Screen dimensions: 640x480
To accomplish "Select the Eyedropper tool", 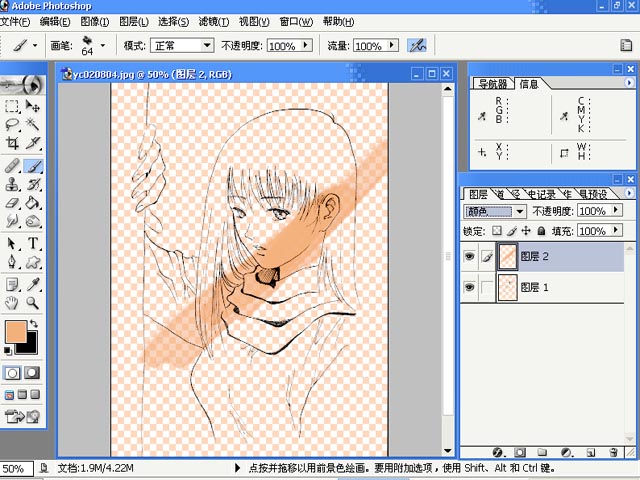I will click(33, 284).
